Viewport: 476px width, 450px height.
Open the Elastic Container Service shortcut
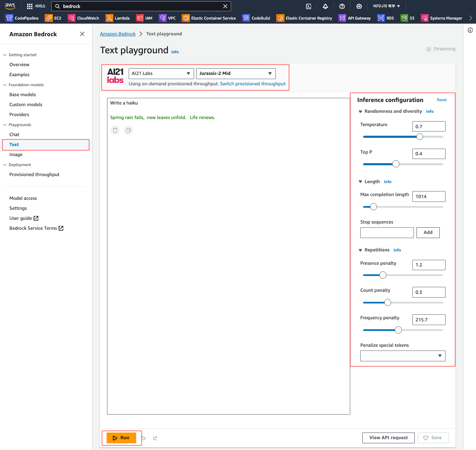209,18
